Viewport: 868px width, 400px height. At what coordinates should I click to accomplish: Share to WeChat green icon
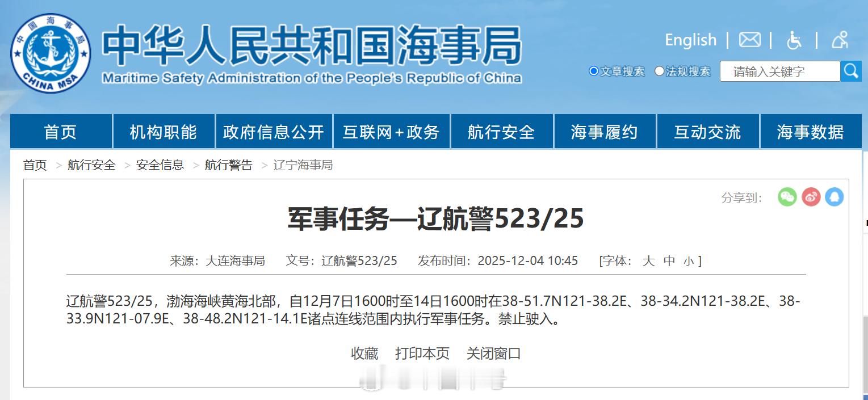tap(787, 197)
